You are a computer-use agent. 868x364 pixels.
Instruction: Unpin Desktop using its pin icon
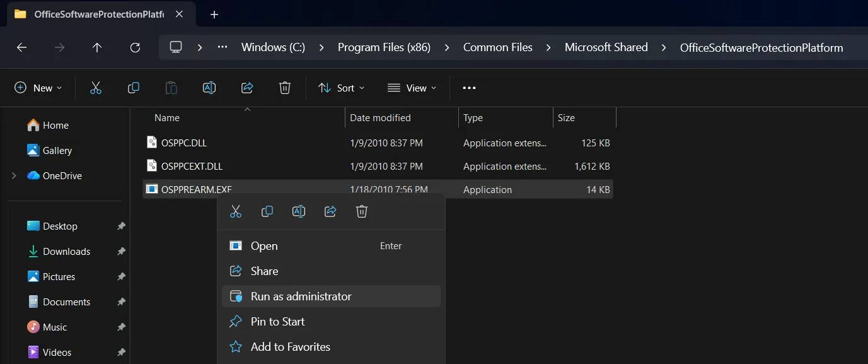point(121,226)
